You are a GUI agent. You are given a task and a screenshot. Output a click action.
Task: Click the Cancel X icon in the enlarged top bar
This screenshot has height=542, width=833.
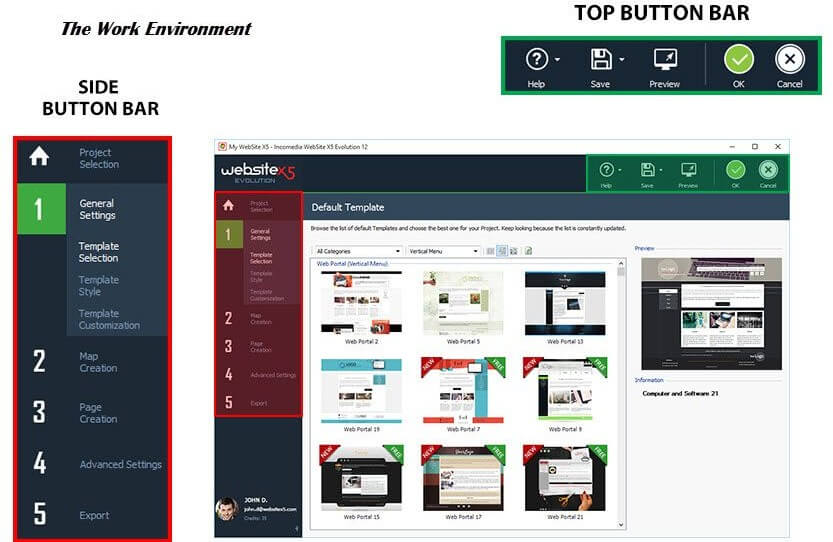pos(789,59)
